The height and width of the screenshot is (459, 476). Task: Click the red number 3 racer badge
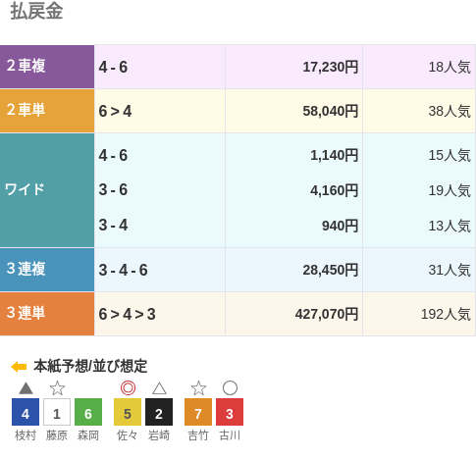[x=230, y=412]
